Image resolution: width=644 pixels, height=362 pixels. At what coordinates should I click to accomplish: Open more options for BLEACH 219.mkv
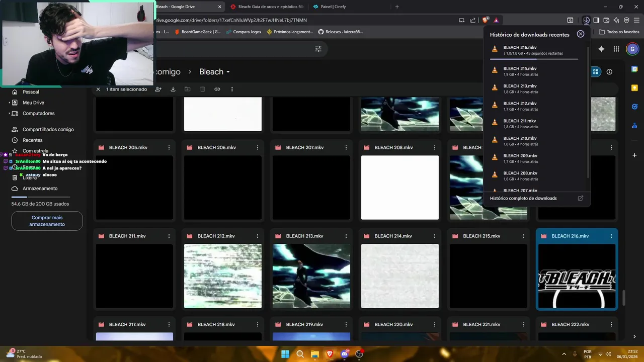pyautogui.click(x=346, y=324)
